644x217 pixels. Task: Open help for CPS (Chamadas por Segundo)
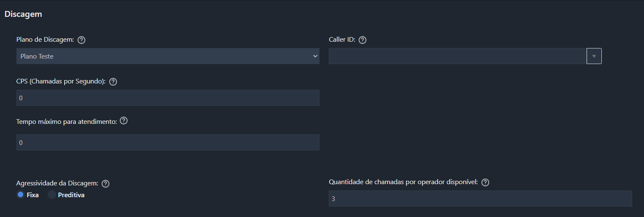(x=113, y=82)
